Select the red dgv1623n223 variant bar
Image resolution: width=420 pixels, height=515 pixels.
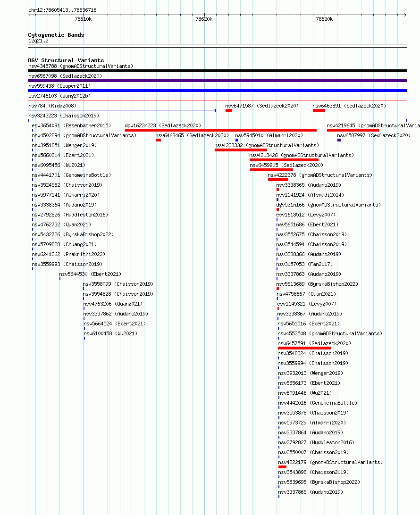(221, 130)
